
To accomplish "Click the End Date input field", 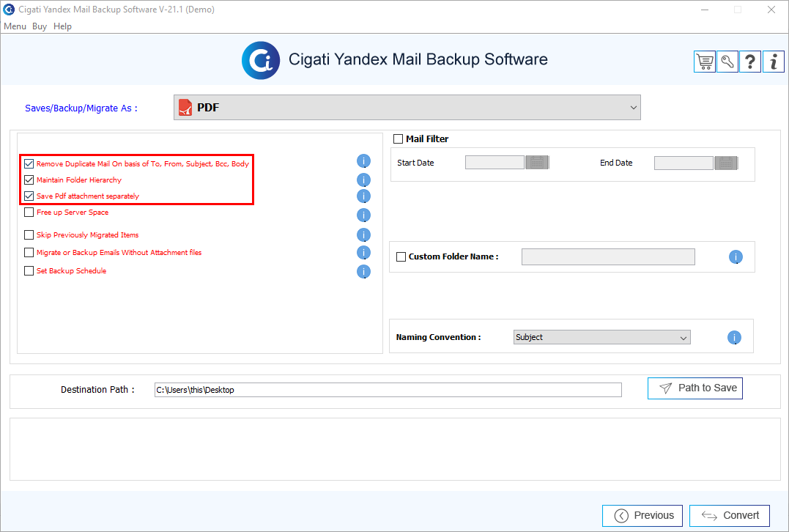I will [x=684, y=163].
